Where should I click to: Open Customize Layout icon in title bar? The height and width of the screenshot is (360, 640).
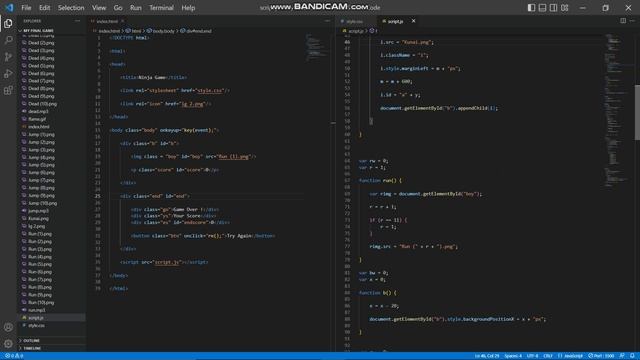[564, 8]
